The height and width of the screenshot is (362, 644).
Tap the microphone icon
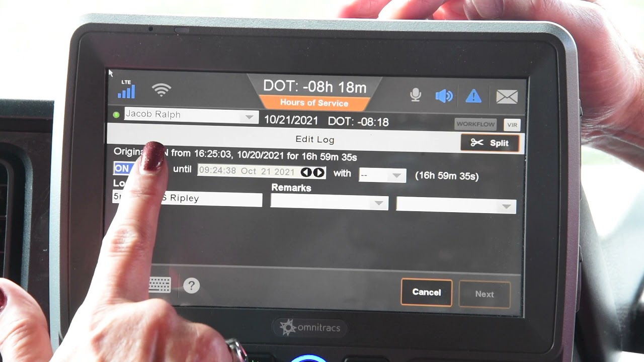416,95
